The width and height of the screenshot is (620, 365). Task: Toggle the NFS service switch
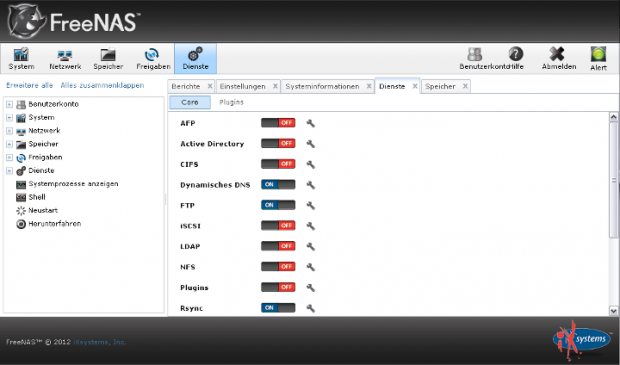coord(278,267)
